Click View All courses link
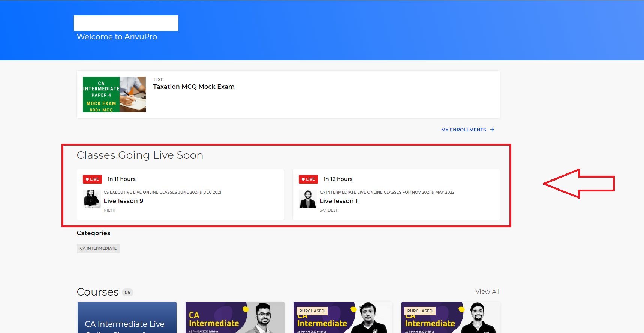 pos(487,291)
